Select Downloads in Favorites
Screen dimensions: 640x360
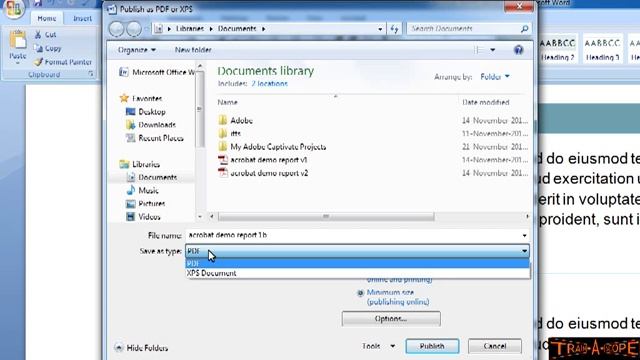pos(151,125)
